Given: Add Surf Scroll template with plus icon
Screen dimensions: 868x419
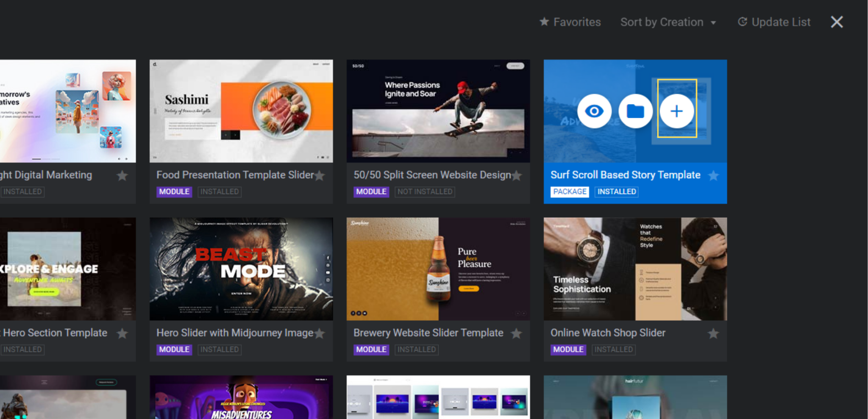Looking at the screenshot, I should click(x=676, y=111).
